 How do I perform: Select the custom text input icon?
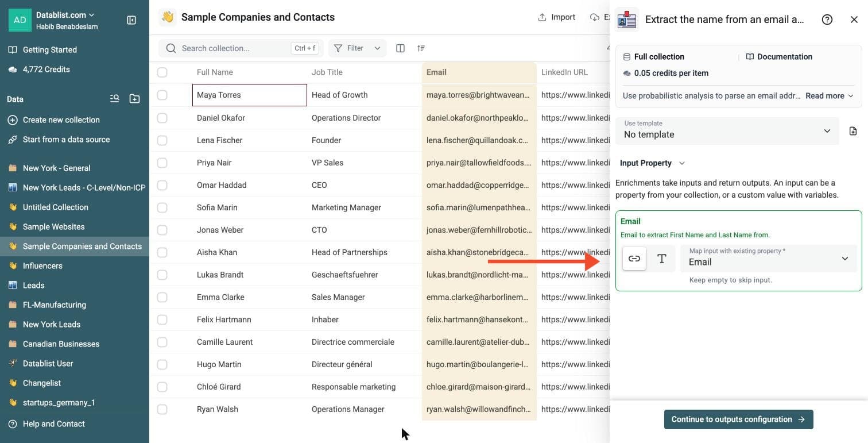[662, 259]
